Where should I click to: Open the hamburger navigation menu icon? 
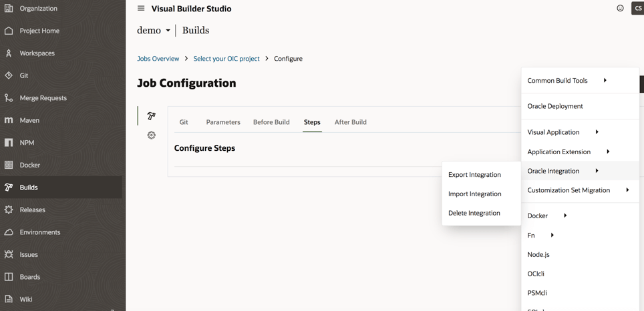(141, 9)
